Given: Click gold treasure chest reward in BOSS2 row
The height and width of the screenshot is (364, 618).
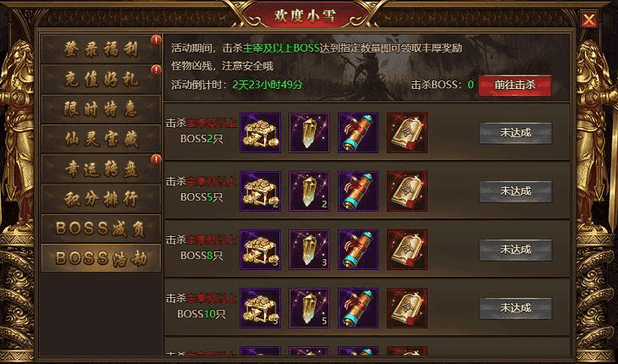Looking at the screenshot, I should click(x=261, y=132).
